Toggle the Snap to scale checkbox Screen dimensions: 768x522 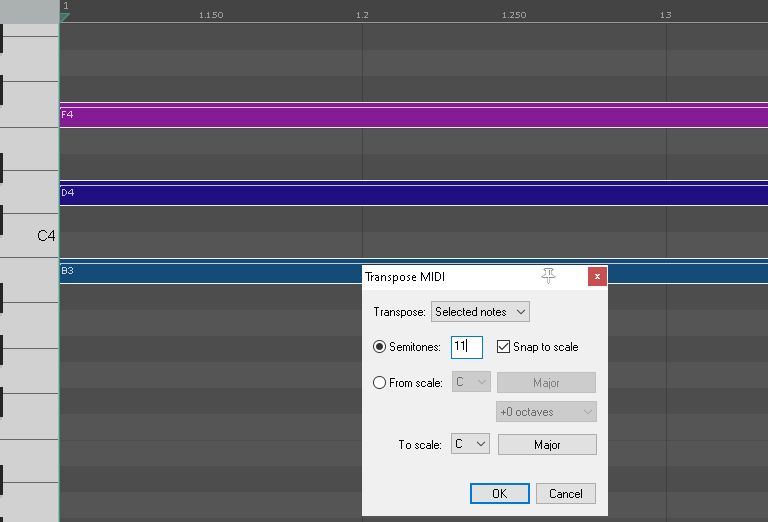coord(503,347)
